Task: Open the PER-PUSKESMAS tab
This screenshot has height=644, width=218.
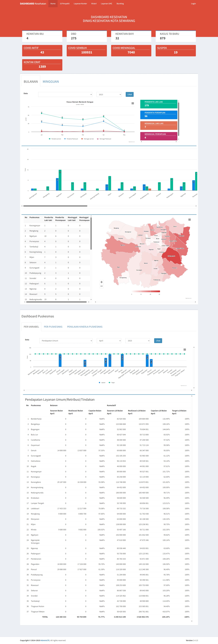Action: pyautogui.click(x=53, y=327)
